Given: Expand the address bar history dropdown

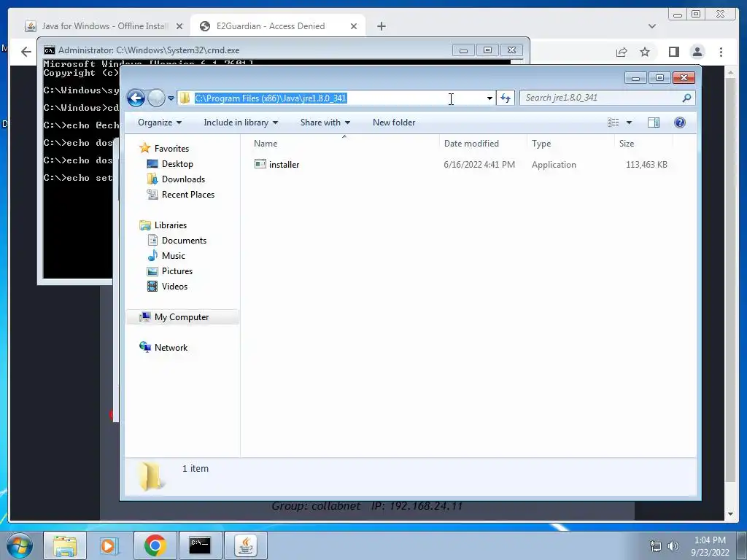Looking at the screenshot, I should (x=489, y=98).
